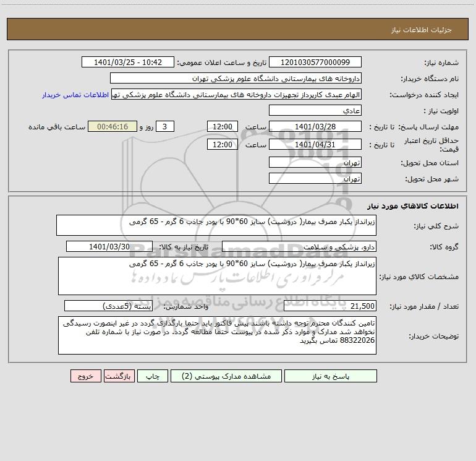
Task: Click the need date field 1401/03/30
Action: point(109,246)
